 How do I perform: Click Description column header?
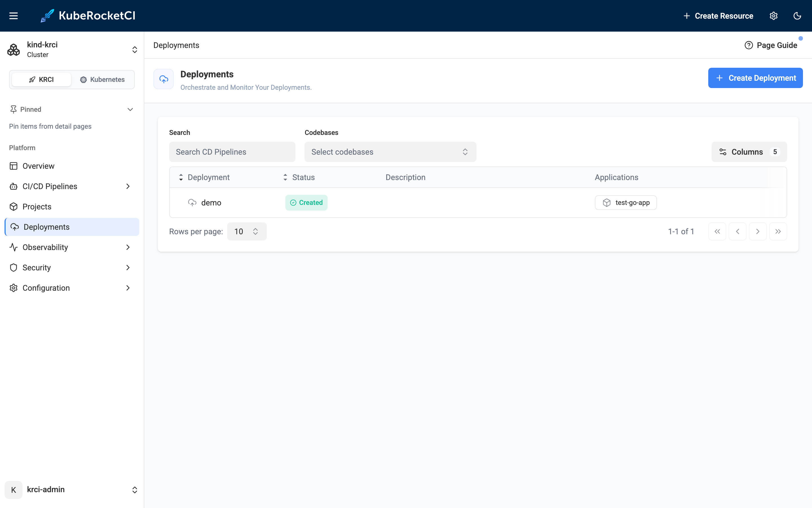tap(405, 178)
